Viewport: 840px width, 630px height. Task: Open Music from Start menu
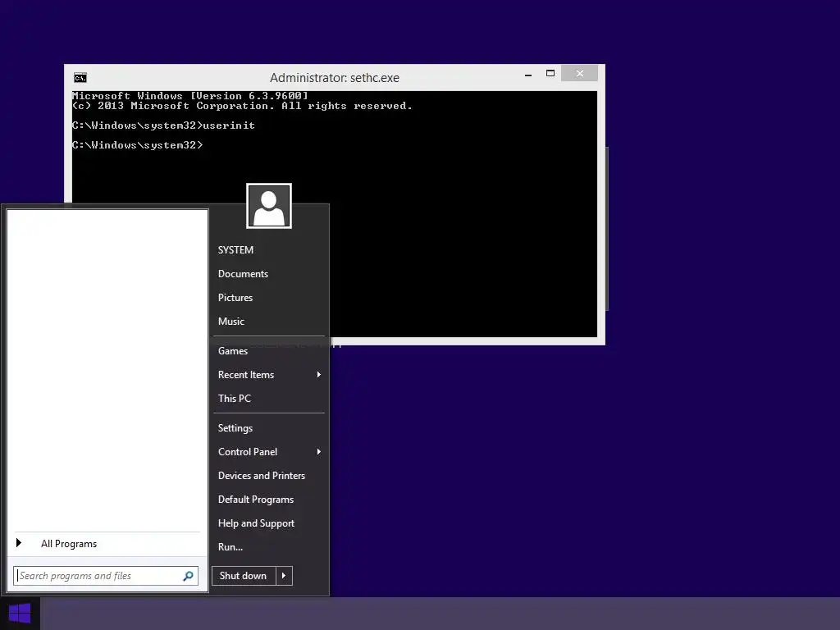click(231, 322)
